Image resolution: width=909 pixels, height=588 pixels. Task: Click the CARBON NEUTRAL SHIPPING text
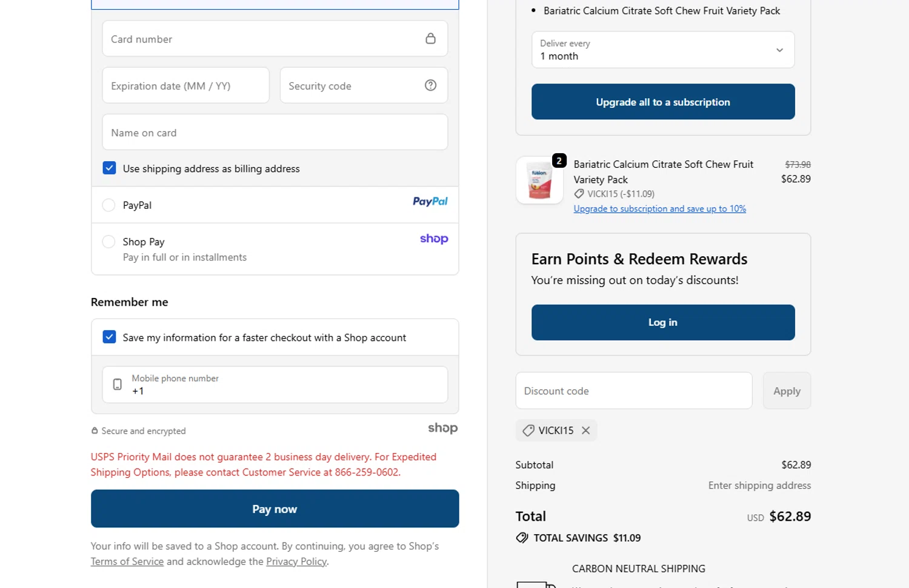[639, 569]
